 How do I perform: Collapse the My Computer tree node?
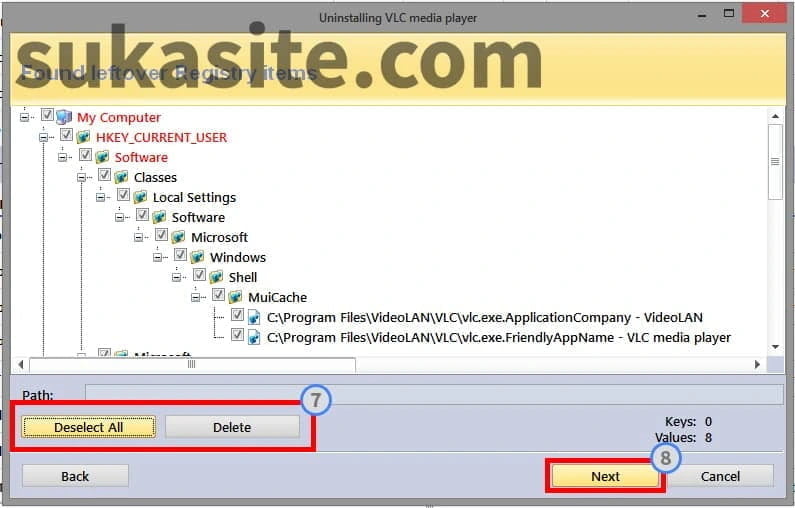(x=24, y=117)
